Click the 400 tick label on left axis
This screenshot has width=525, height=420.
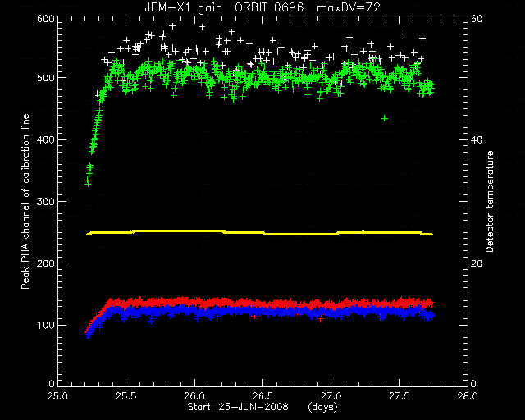46,140
